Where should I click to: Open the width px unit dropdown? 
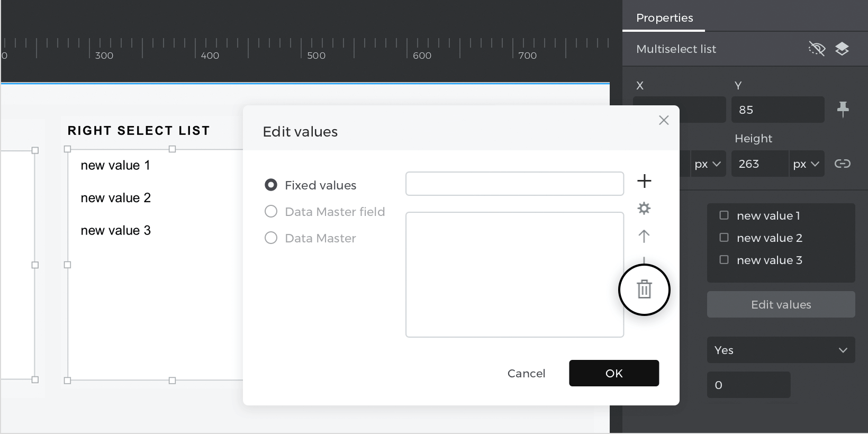pyautogui.click(x=708, y=164)
